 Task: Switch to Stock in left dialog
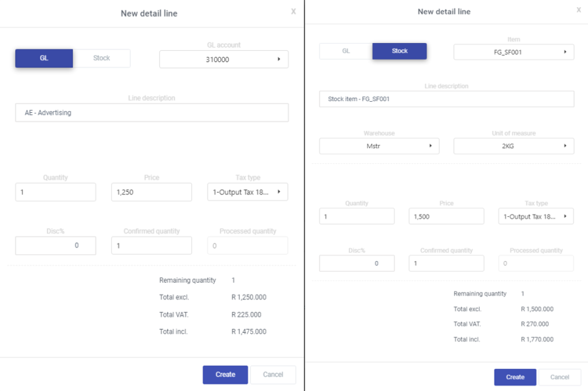coord(101,58)
